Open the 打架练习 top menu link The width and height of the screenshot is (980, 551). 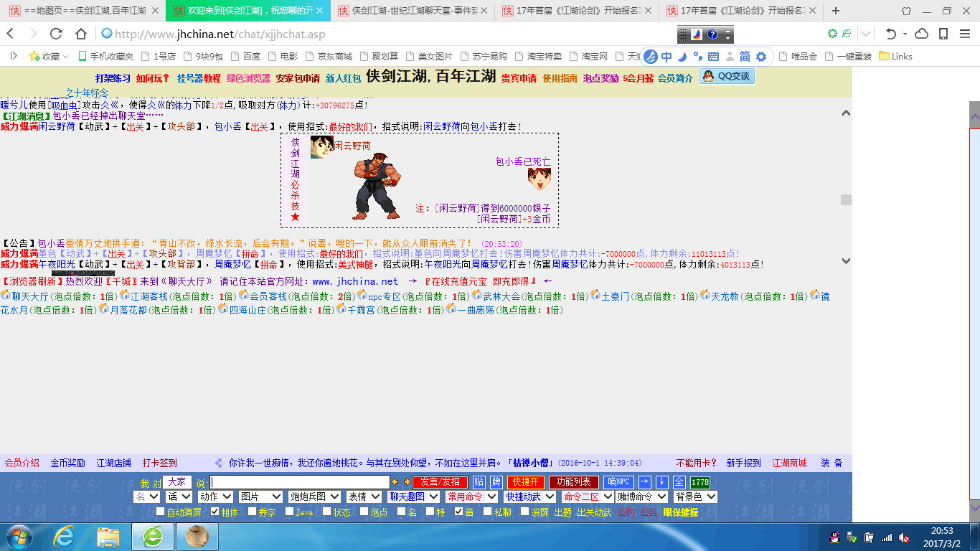(113, 78)
